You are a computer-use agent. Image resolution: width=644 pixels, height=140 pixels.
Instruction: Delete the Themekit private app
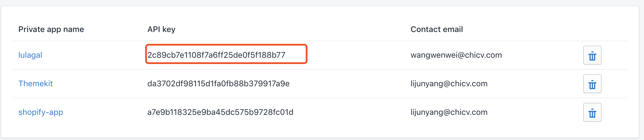pos(592,84)
